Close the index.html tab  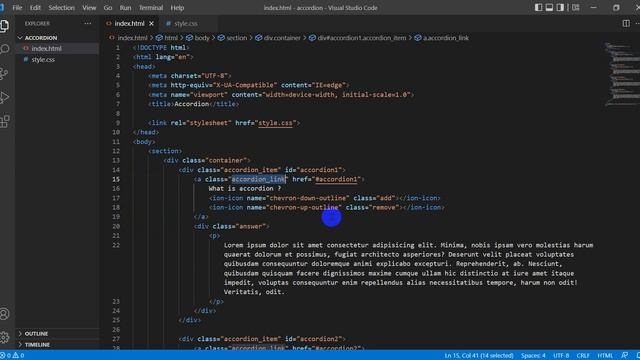click(151, 24)
